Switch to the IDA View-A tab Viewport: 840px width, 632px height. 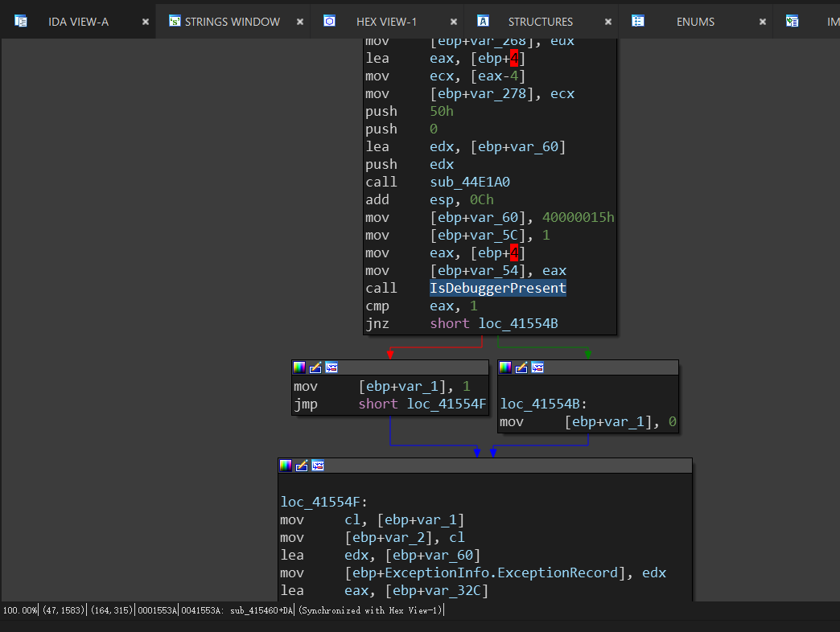coord(78,22)
